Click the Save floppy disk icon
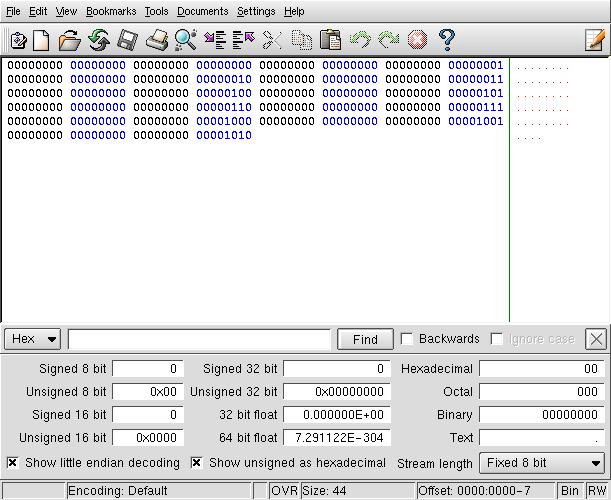 coord(127,40)
